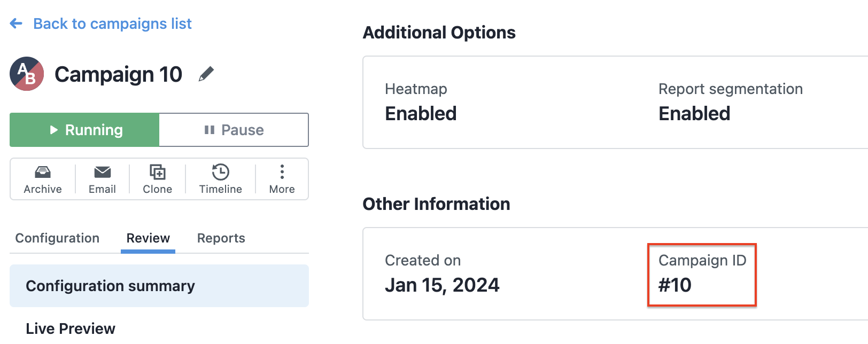
Task: Set the campaign status to Running
Action: 84,130
